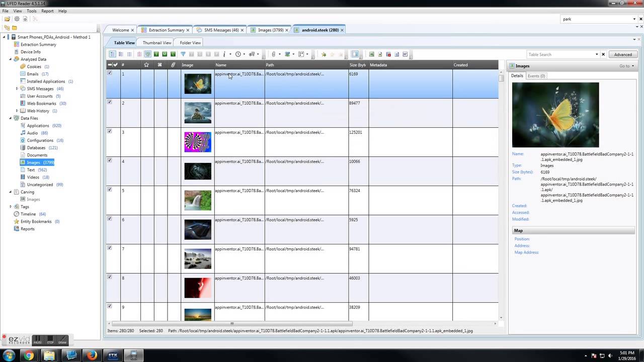
Task: Click the Word export icon in the toolbar
Action: tap(405, 54)
